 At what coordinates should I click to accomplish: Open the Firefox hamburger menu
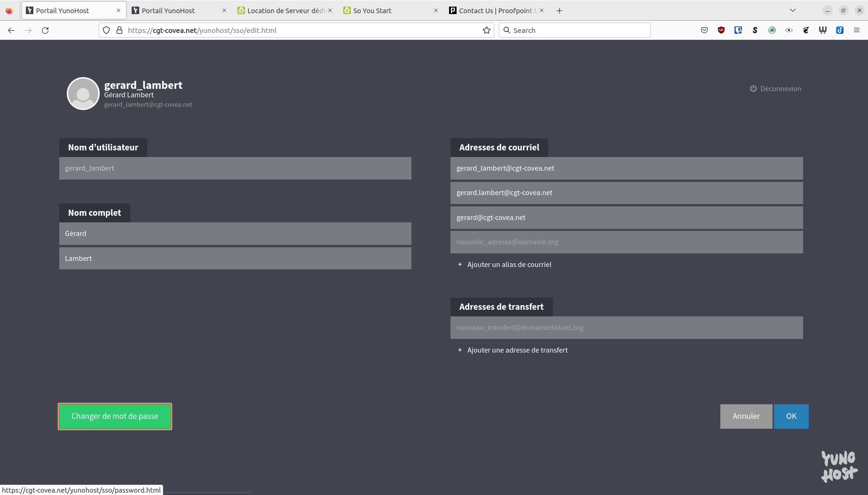coord(856,30)
